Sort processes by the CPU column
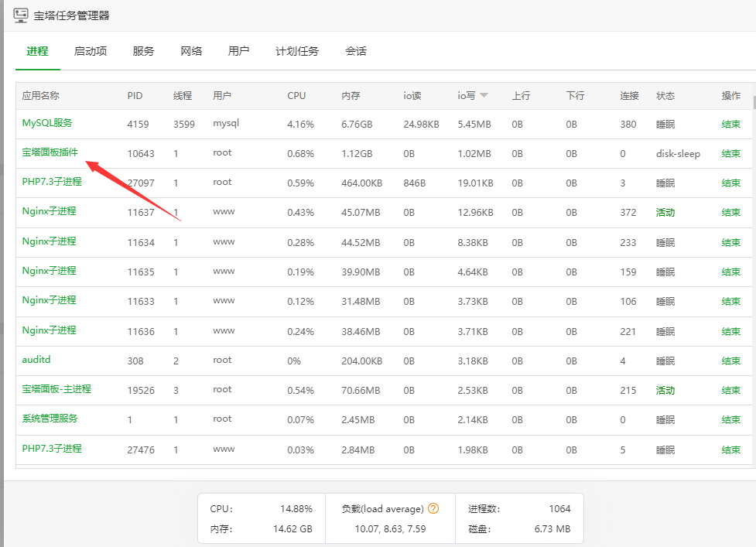Screen dimensions: 756x547 pos(296,96)
